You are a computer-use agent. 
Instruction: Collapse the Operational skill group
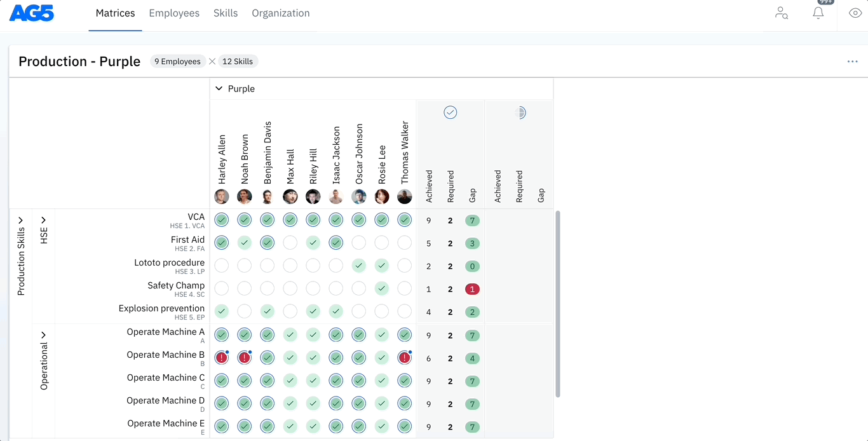44,335
